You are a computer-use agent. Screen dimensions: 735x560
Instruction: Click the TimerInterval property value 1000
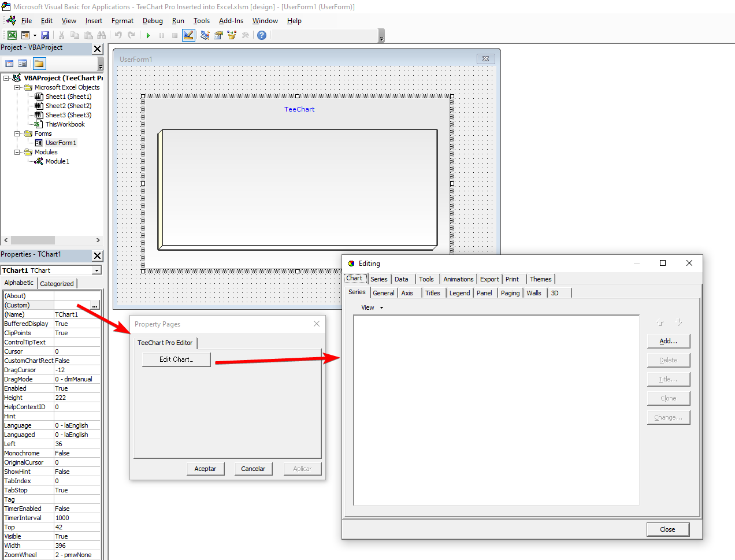77,518
